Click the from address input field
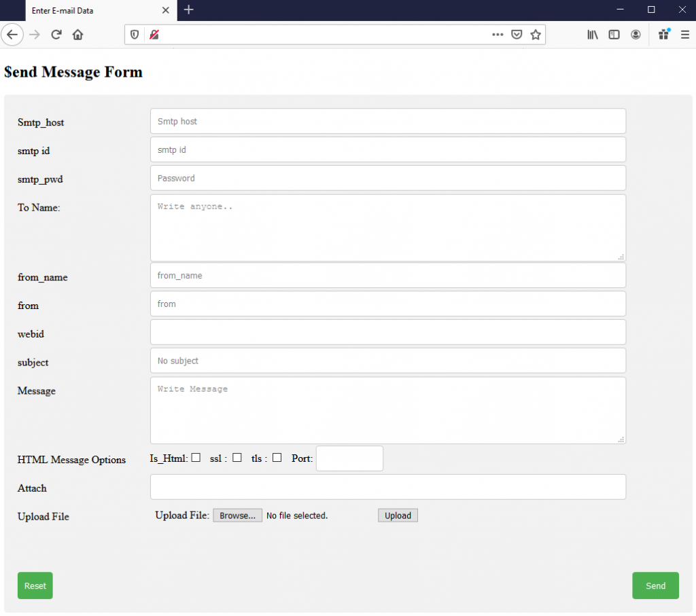The image size is (696, 616). coord(388,304)
